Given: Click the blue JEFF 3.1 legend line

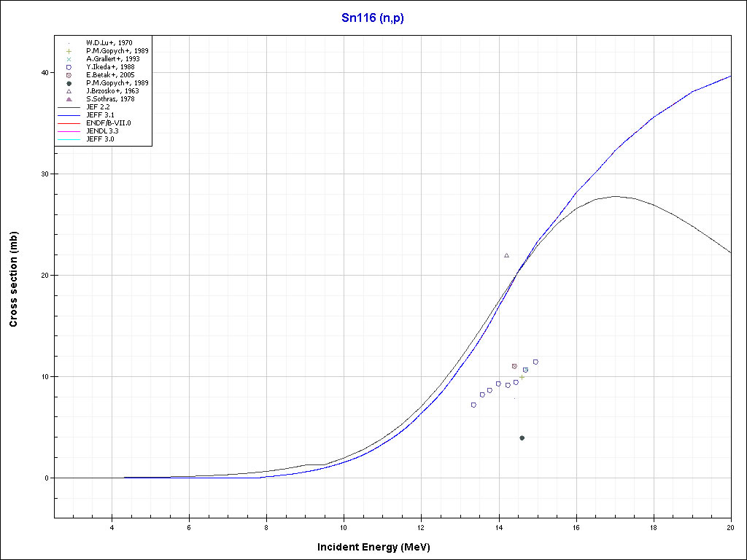Looking at the screenshot, I should pyautogui.click(x=69, y=115).
